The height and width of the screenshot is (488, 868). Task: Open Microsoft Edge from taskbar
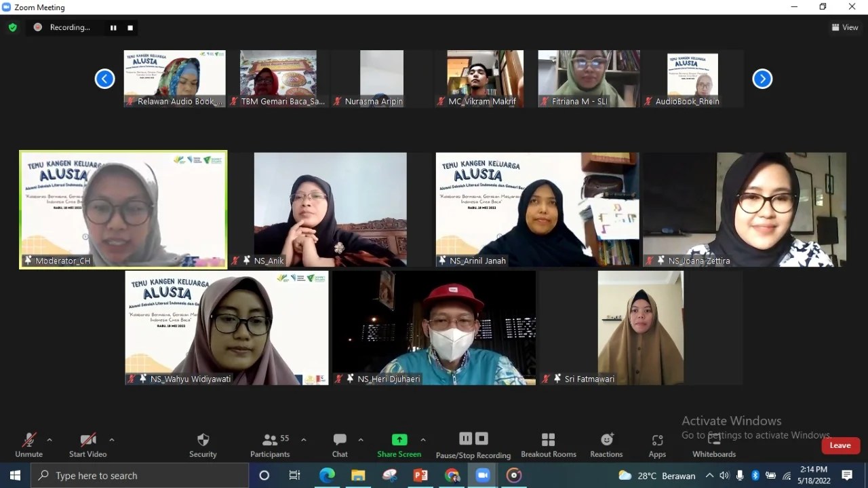pyautogui.click(x=327, y=476)
